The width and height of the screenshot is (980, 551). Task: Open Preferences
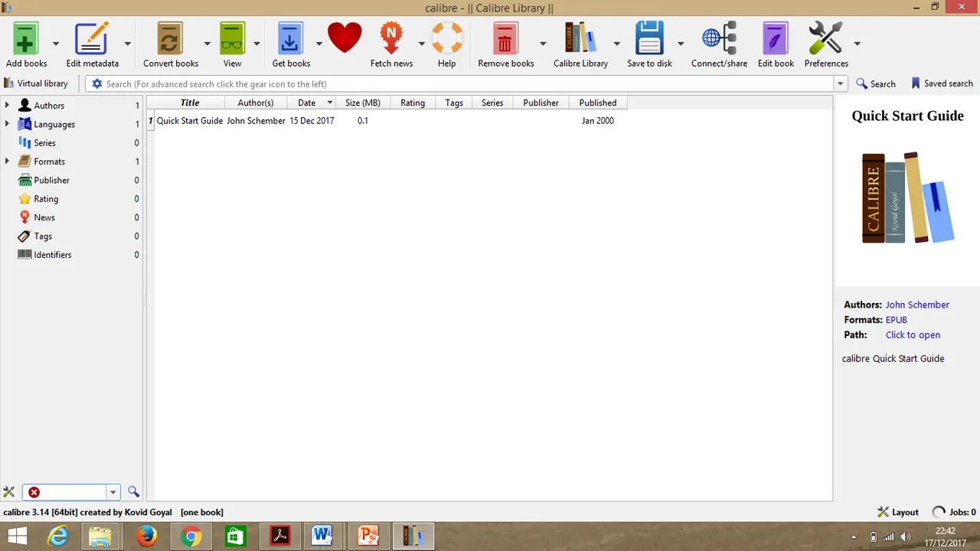coord(825,38)
